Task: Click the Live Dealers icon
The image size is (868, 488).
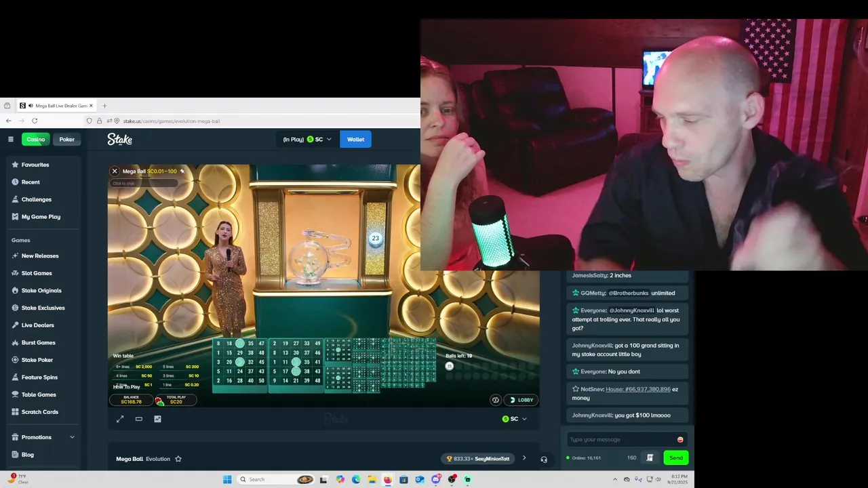Action: point(15,325)
